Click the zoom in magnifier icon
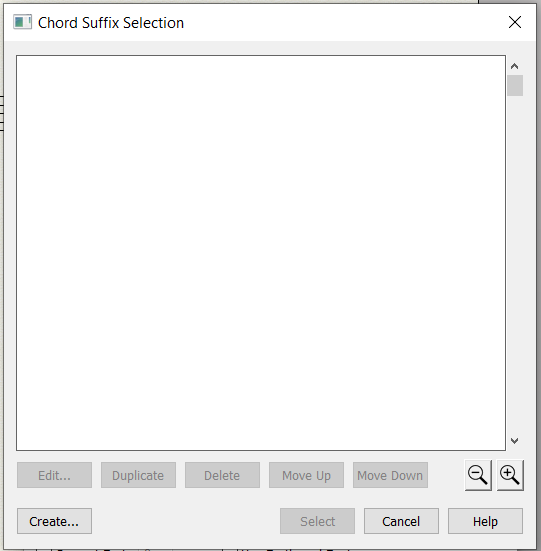 click(510, 475)
